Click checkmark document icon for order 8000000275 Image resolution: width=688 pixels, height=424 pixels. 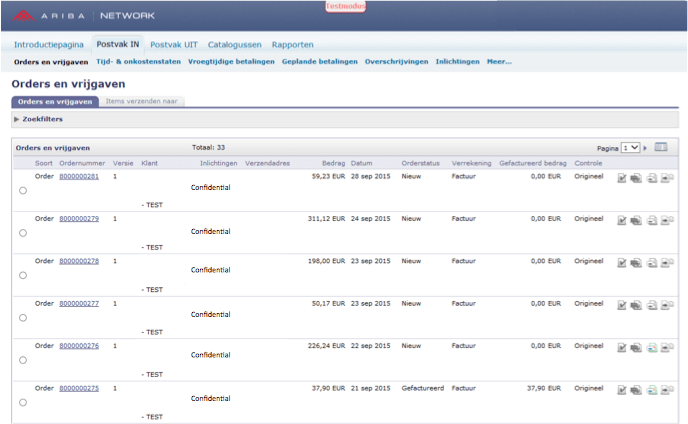tap(622, 390)
